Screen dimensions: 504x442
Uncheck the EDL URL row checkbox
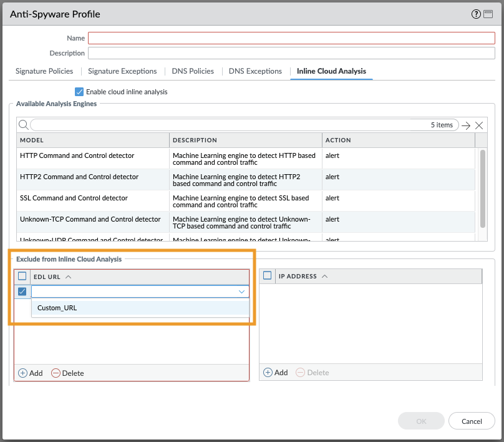coord(22,292)
